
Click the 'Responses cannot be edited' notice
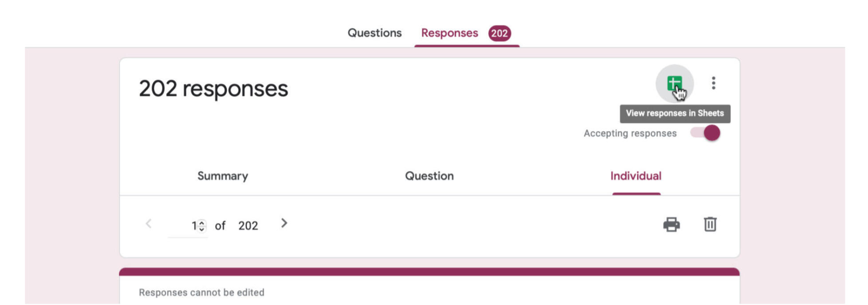(x=201, y=293)
